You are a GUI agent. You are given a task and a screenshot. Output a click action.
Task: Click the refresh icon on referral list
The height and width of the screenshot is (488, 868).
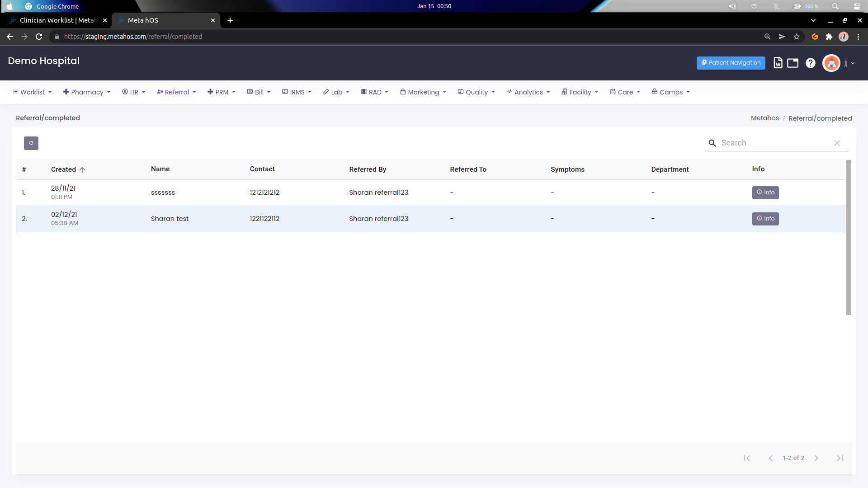click(30, 142)
